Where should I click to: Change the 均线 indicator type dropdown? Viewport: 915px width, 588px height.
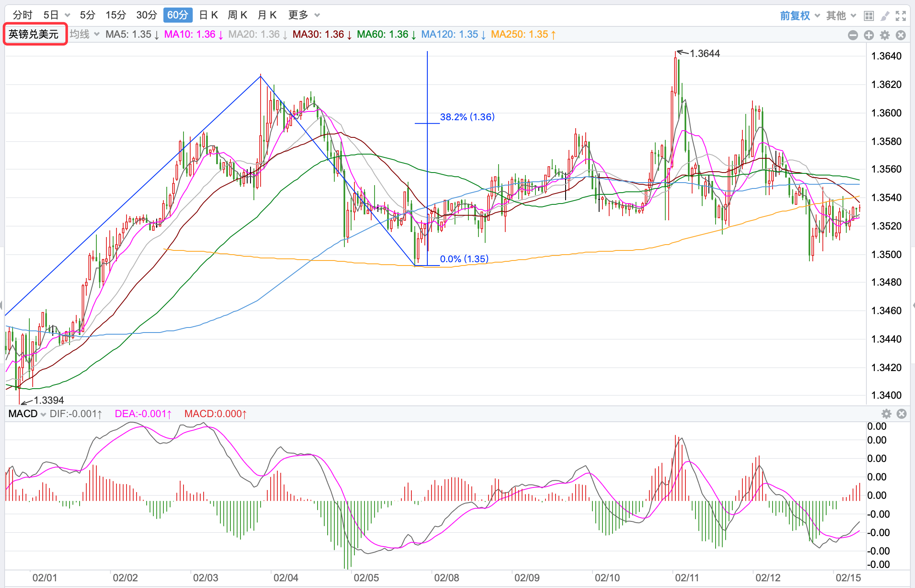85,34
